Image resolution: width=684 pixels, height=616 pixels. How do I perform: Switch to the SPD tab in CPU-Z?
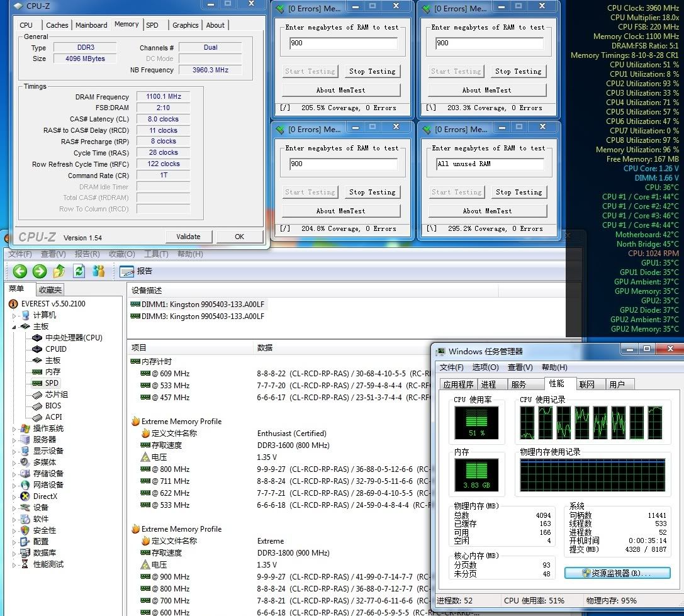[152, 25]
